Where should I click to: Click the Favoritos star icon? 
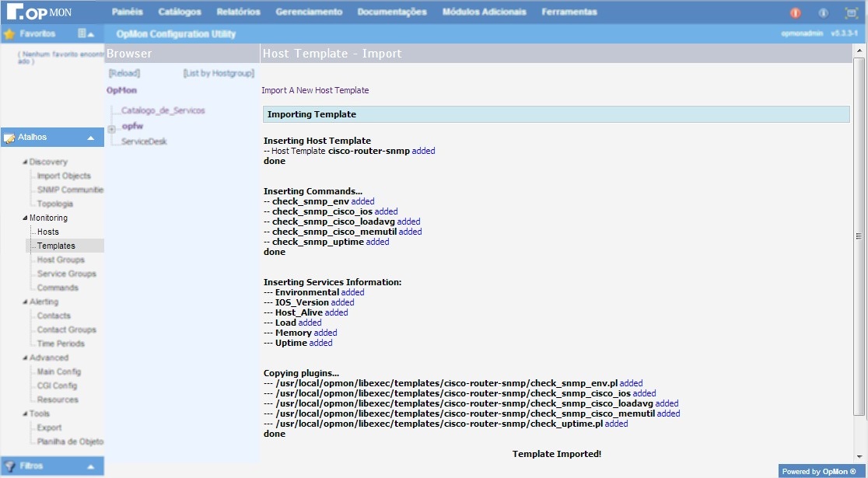click(x=9, y=34)
